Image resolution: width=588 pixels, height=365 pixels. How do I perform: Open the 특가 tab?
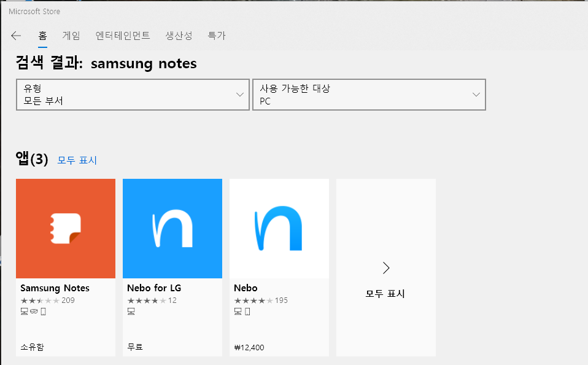pyautogui.click(x=217, y=36)
